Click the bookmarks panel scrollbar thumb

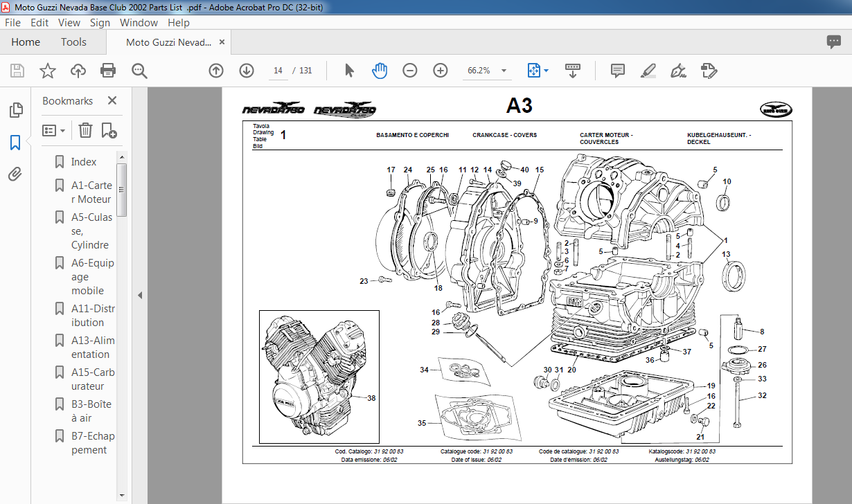122,190
